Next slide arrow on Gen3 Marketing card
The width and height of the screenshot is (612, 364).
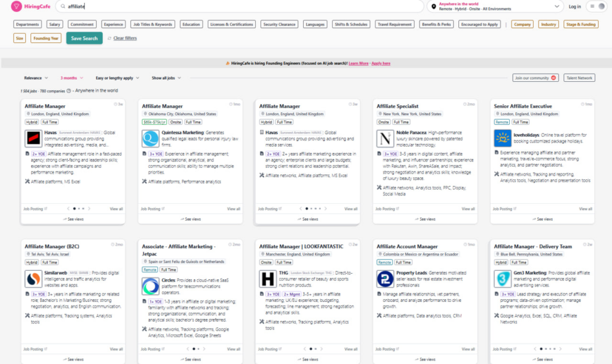(x=560, y=349)
